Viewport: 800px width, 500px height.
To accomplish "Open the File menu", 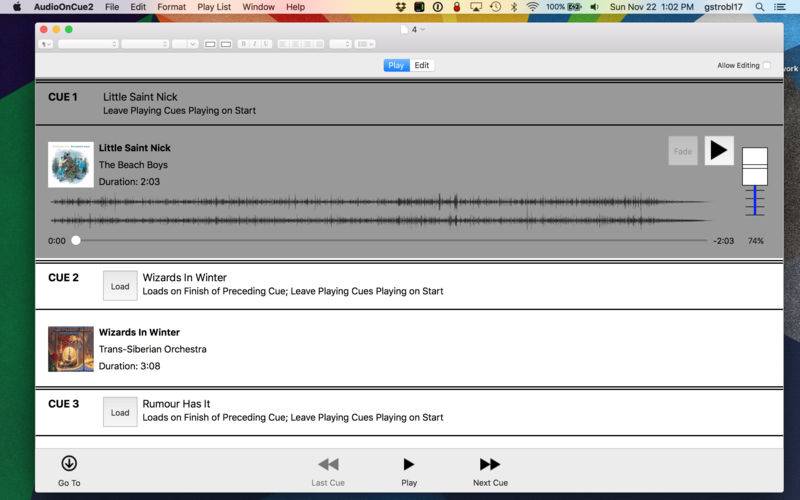I will click(112, 7).
